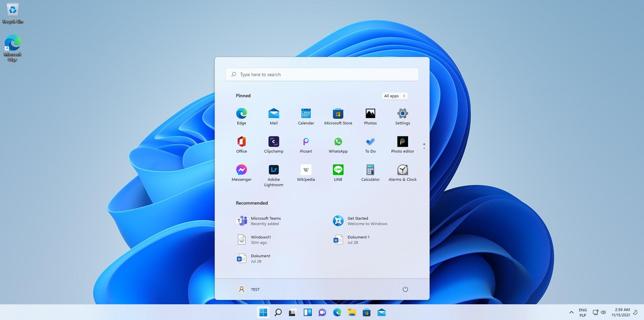Show hidden system tray icons
Screen dimensions: 644x320
(571, 312)
